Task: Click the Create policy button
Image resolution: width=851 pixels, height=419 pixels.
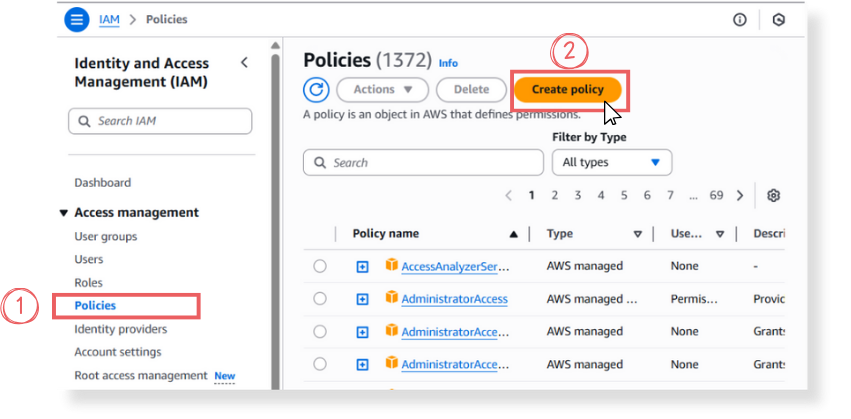Action: coord(568,90)
